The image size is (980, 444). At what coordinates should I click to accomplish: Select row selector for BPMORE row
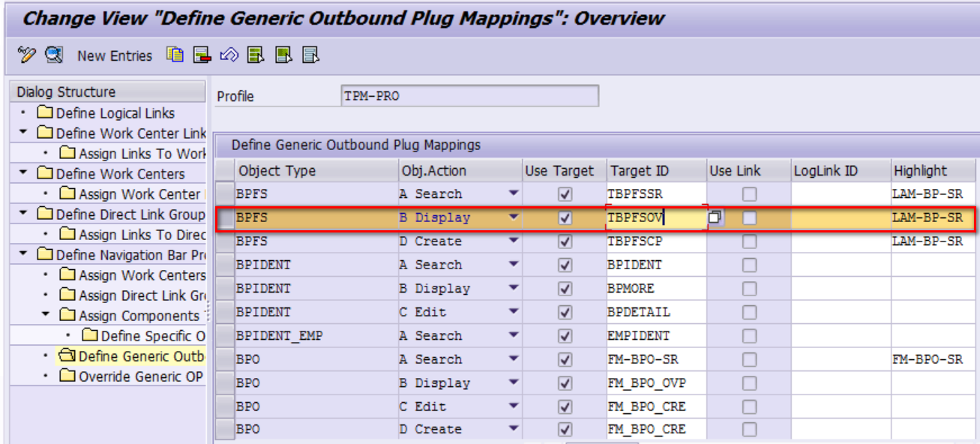click(x=224, y=289)
